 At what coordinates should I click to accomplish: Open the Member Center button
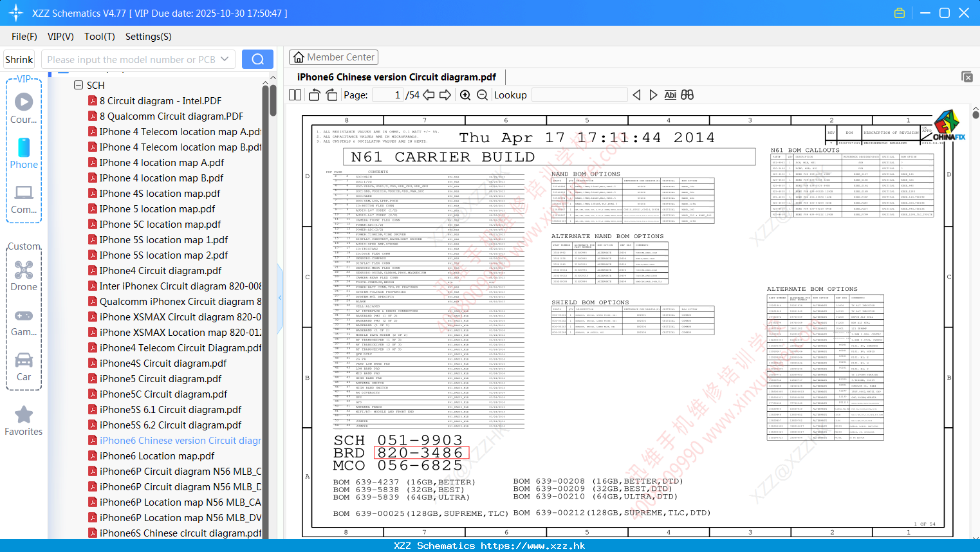click(333, 57)
